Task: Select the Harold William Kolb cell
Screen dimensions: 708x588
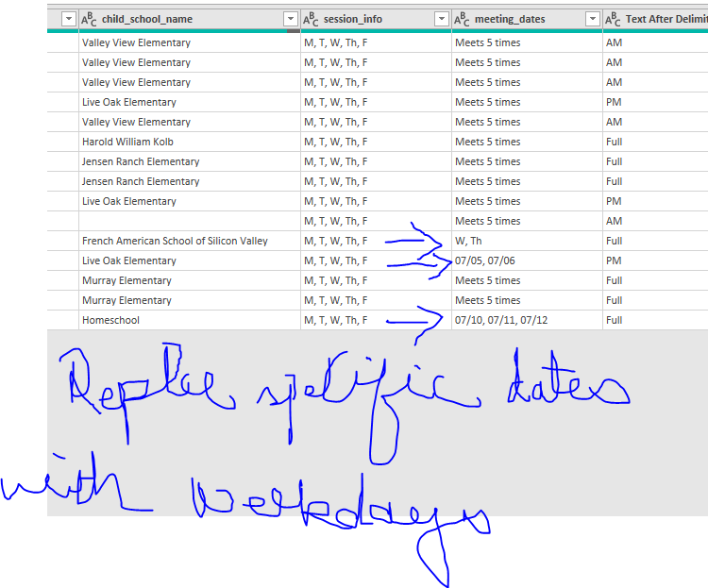Action: (x=190, y=142)
